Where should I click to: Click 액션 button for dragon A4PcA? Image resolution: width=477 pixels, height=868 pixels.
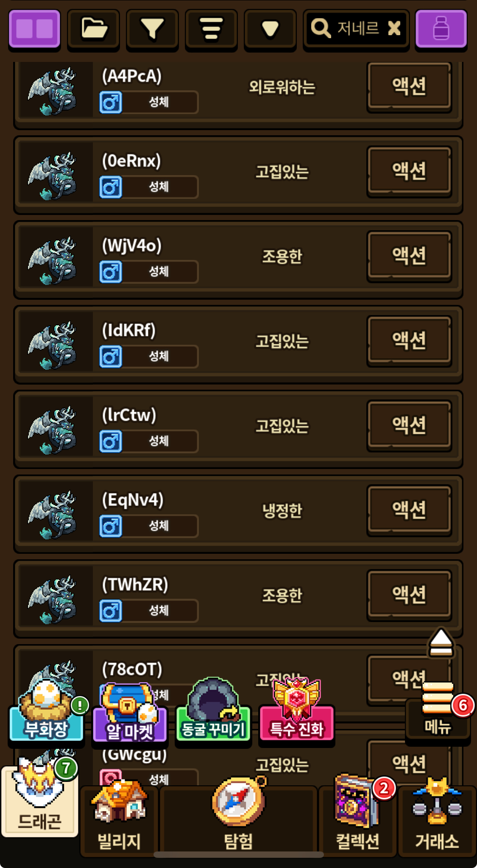[409, 87]
